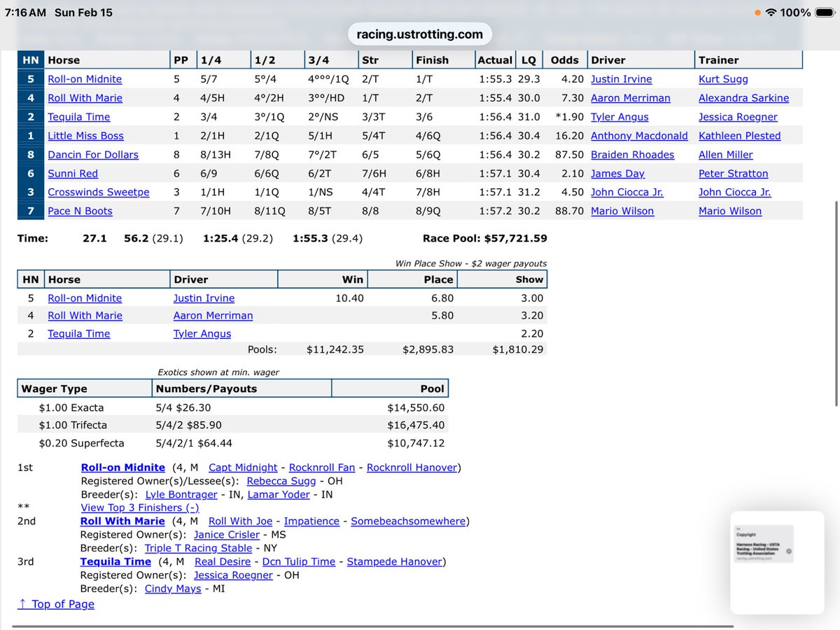Viewport: 840px width, 630px height.
Task: Open breeder Lamar Yoder link
Action: click(279, 494)
